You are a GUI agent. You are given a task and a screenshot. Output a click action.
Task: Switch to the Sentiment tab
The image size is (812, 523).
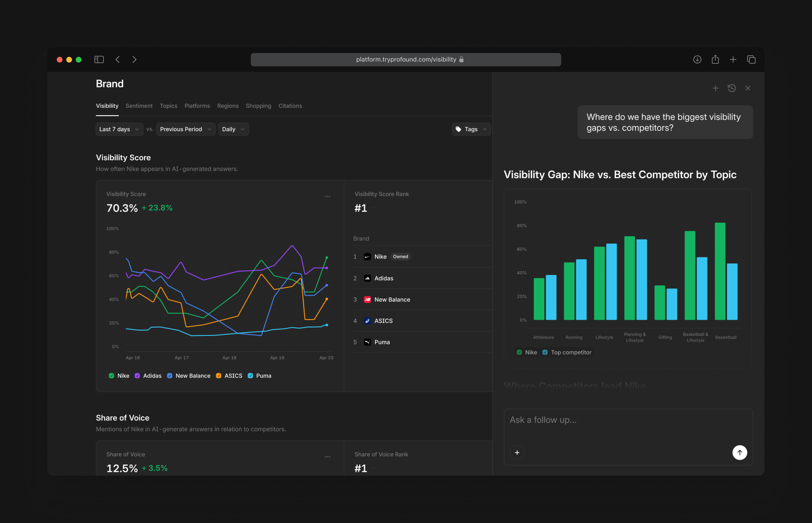coord(139,106)
